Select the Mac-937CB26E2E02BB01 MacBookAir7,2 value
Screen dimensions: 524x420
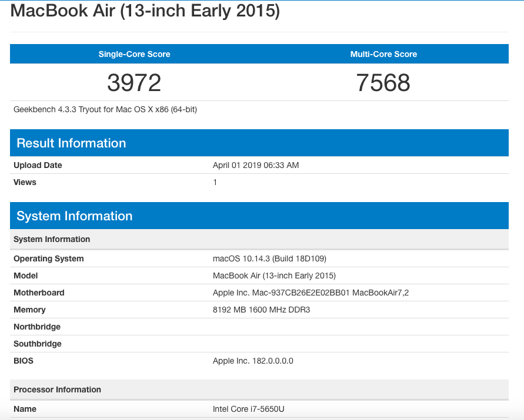point(311,293)
